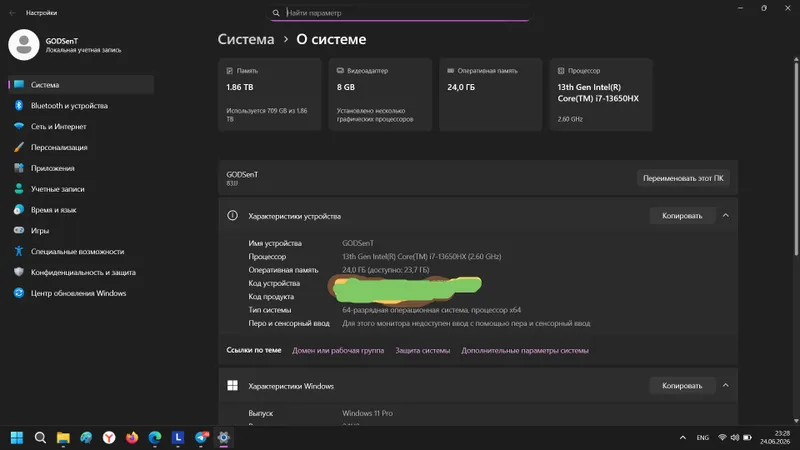The height and width of the screenshot is (450, 800).
Task: Open Центр обновления Windows
Action: coord(81,293)
